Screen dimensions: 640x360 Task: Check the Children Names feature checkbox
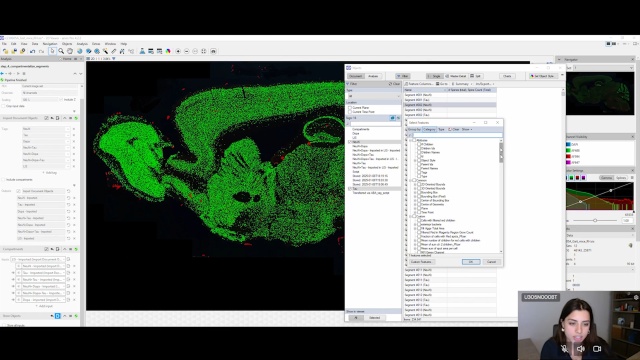tap(419, 153)
